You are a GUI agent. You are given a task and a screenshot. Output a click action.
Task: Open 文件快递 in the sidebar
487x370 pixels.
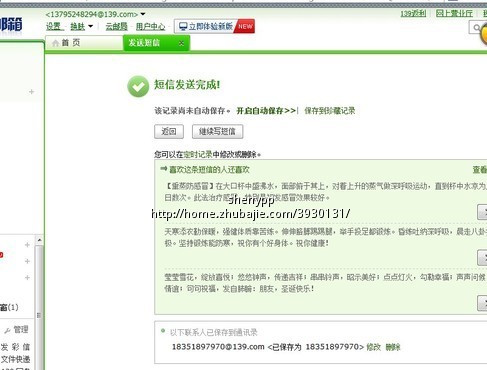coord(15,359)
